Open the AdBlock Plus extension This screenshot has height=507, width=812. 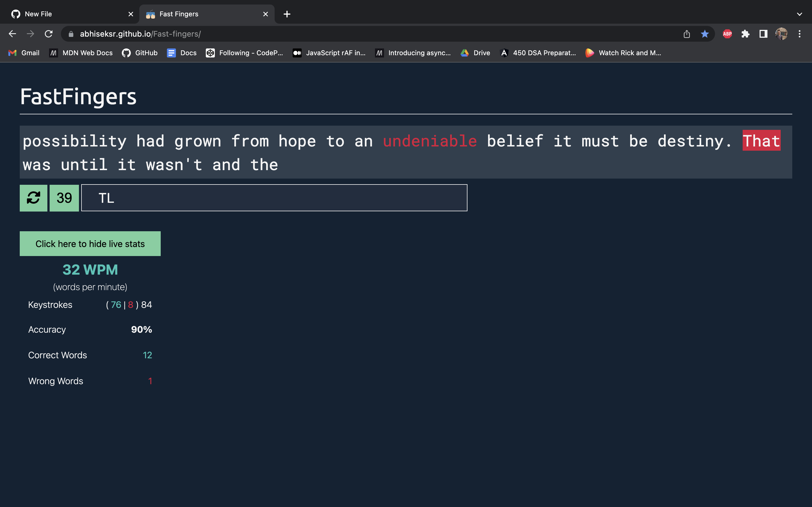click(727, 34)
